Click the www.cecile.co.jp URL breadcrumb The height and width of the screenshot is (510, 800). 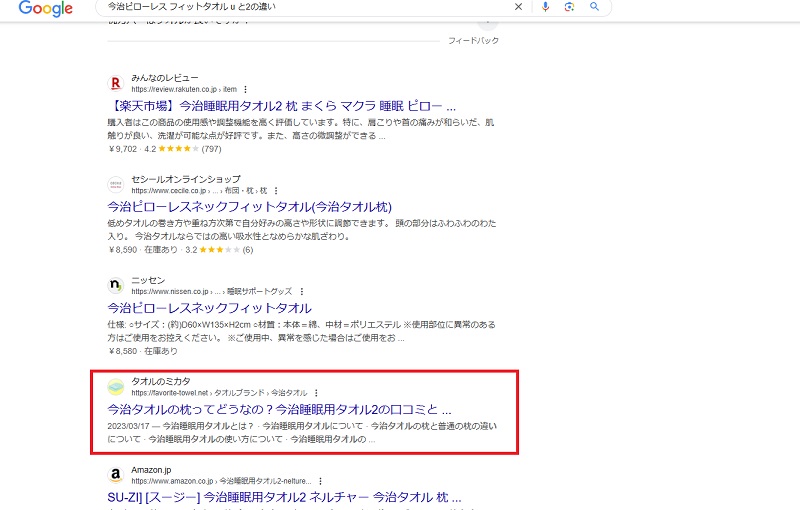(199, 191)
